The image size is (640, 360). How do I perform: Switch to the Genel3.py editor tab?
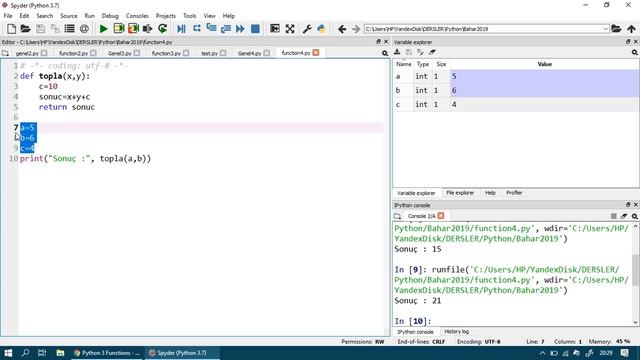pos(120,53)
